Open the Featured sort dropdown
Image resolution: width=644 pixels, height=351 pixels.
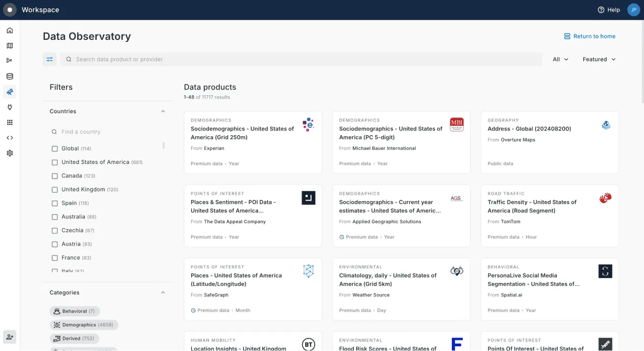click(x=598, y=59)
